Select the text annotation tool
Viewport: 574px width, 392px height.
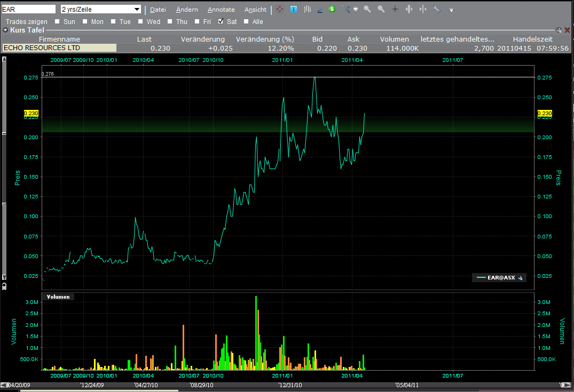point(294,9)
